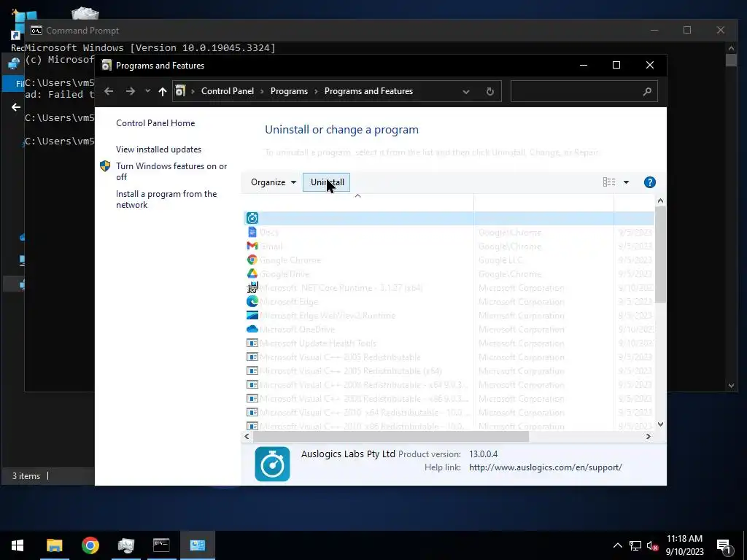Click the Command Prompt scroll down arrow
Viewport: 747px width, 560px height.
[731, 386]
